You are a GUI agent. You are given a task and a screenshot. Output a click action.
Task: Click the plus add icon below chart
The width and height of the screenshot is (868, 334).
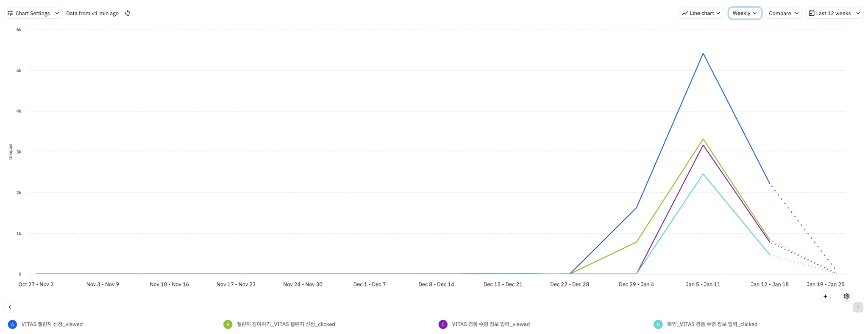825,296
